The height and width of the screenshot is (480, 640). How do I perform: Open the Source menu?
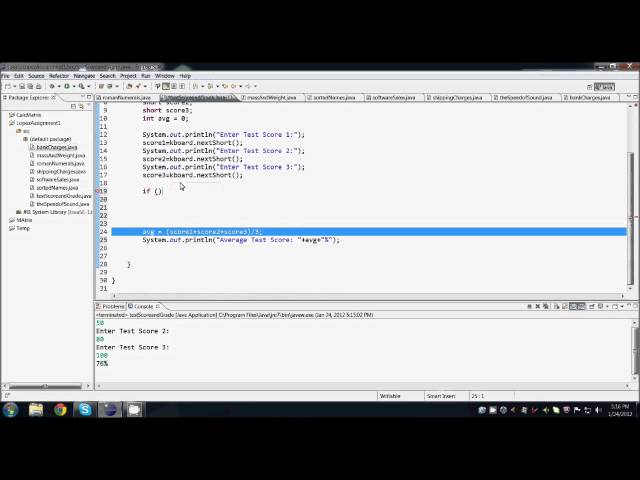(36, 76)
